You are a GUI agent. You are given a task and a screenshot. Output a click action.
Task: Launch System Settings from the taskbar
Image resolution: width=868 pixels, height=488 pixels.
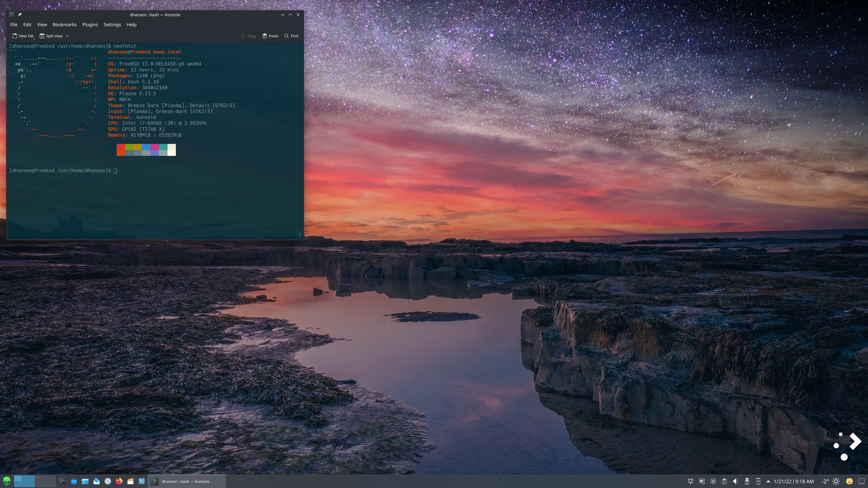click(x=62, y=481)
